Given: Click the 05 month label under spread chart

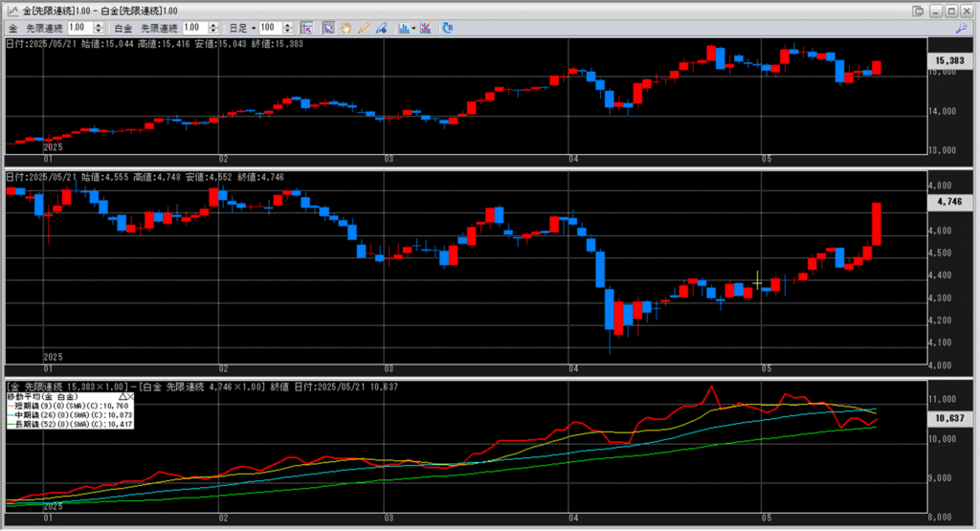Looking at the screenshot, I should click(x=766, y=519).
